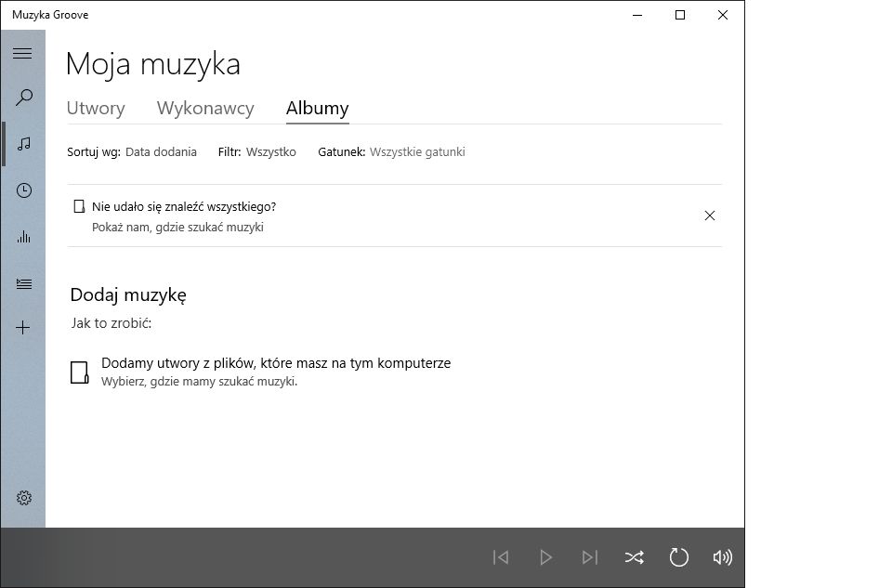
Task: Open the 'Sortuj wg: Data dodania' dropdown
Action: click(x=165, y=151)
